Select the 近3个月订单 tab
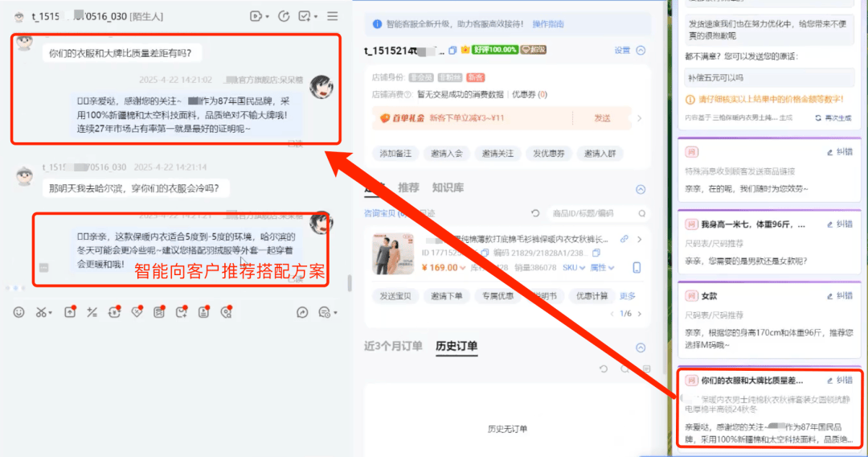The image size is (868, 457). [x=393, y=347]
